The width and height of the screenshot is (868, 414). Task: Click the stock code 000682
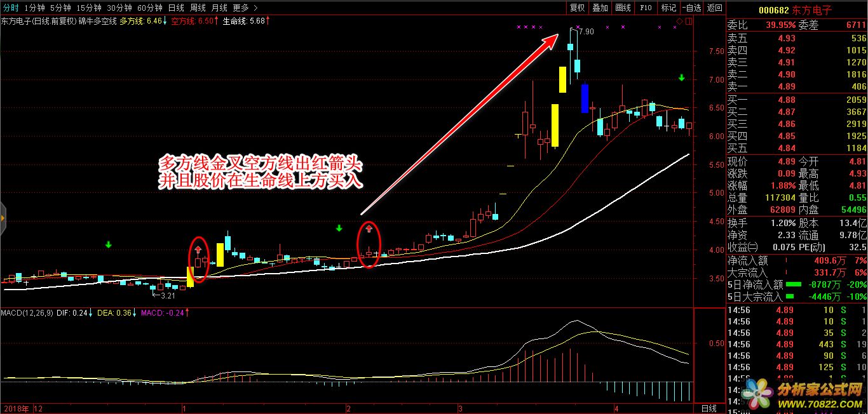[x=774, y=10]
